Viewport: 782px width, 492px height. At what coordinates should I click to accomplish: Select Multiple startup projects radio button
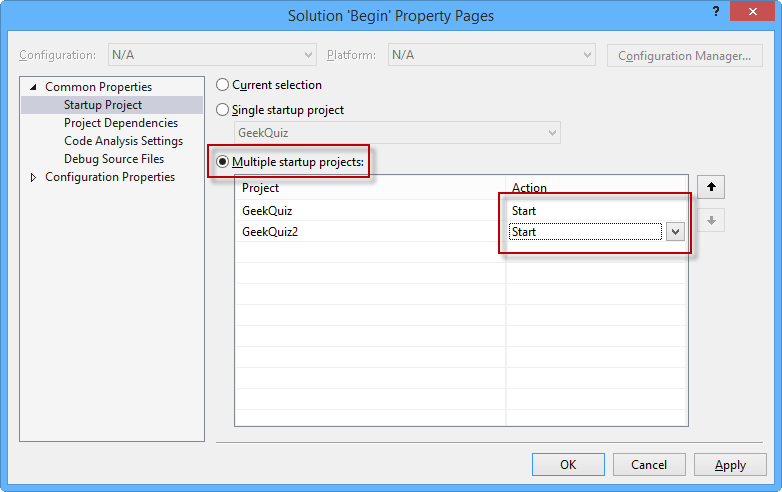point(223,161)
